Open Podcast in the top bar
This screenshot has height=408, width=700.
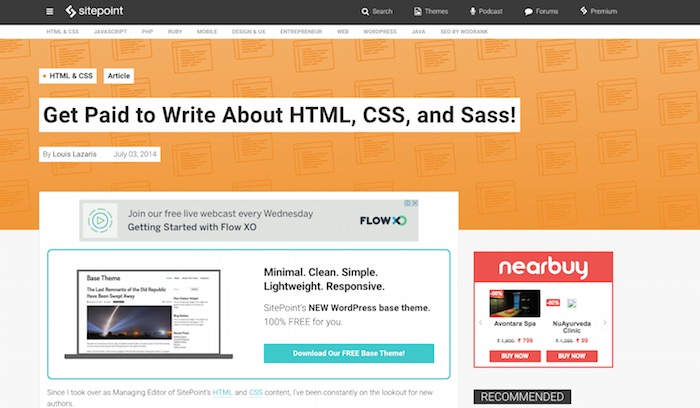click(x=486, y=12)
